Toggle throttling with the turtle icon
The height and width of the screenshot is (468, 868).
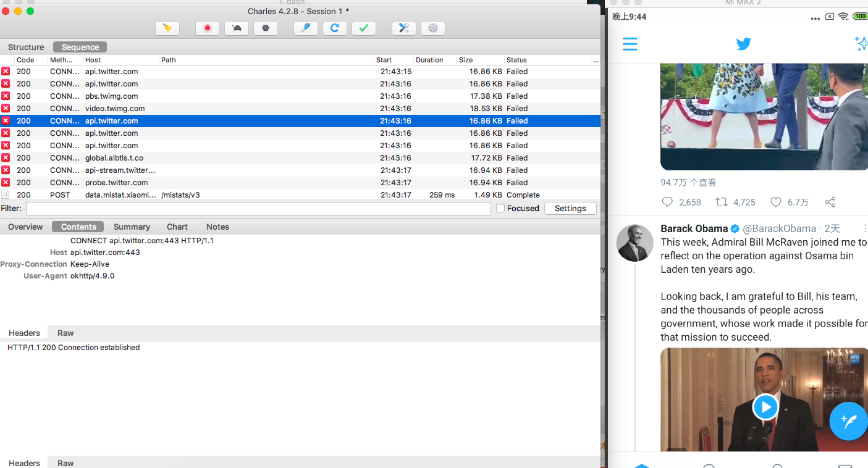click(x=237, y=28)
